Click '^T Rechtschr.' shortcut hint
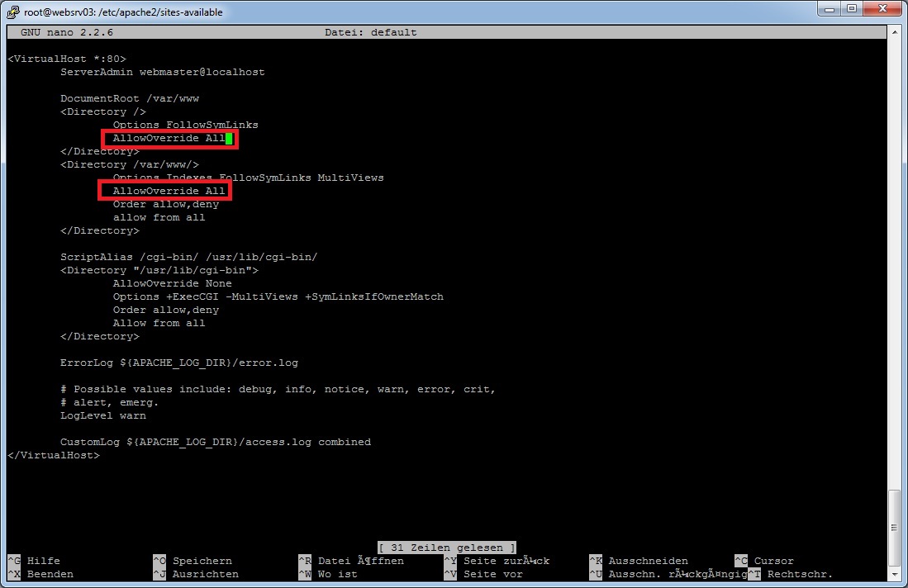This screenshot has width=908, height=588. 791,574
